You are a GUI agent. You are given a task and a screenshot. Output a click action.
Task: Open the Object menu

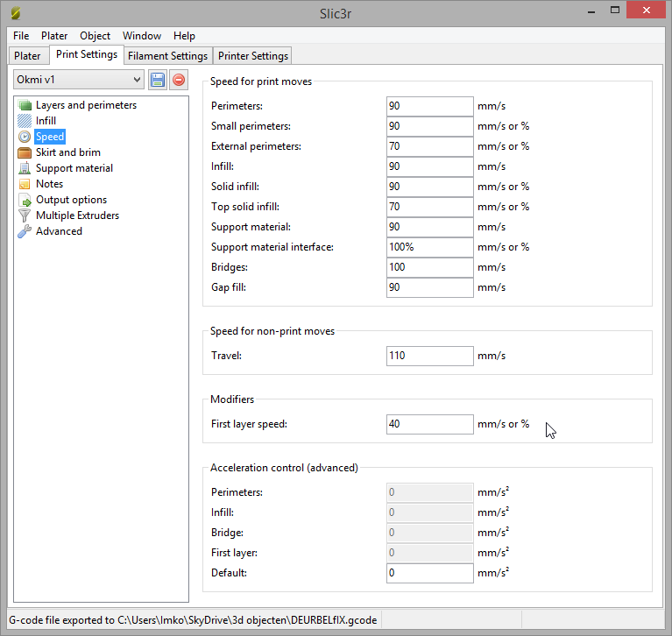95,36
